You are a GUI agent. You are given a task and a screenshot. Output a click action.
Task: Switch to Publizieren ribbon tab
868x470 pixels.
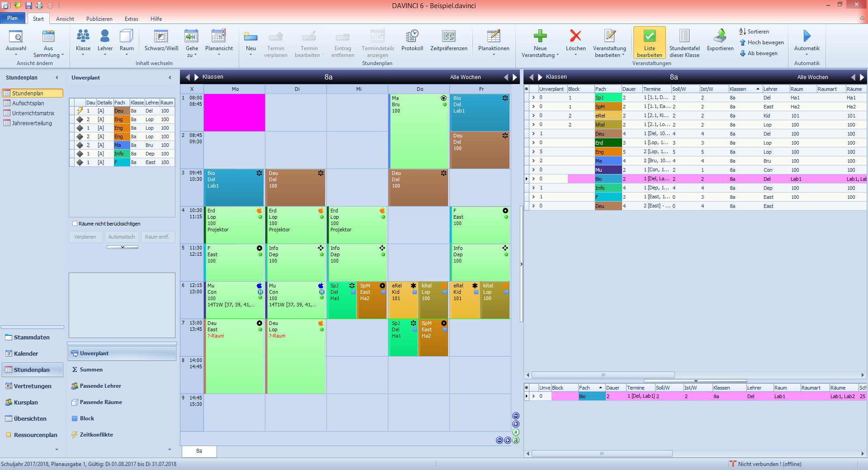[99, 19]
